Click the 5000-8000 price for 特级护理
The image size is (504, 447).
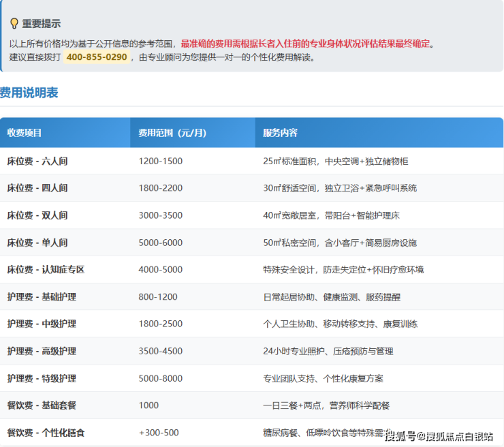(160, 379)
